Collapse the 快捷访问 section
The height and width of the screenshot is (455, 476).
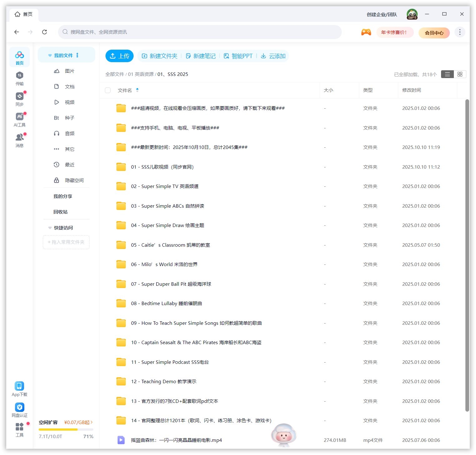pyautogui.click(x=50, y=228)
